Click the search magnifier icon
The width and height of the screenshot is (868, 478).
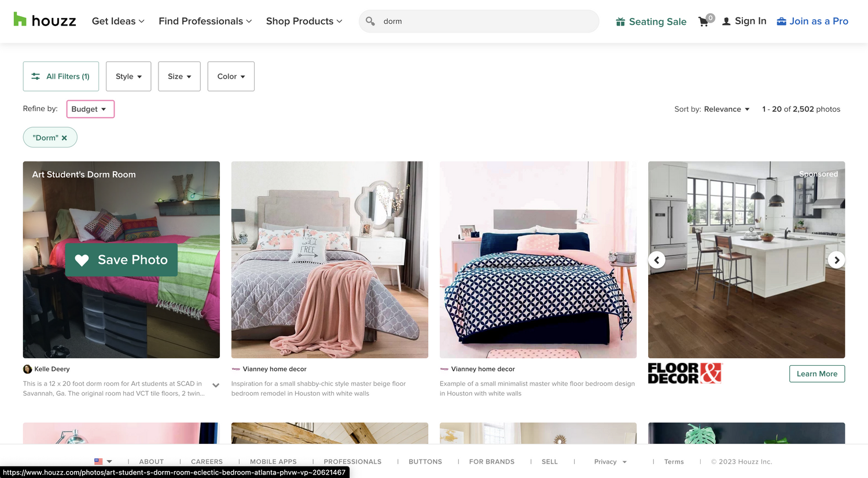pyautogui.click(x=370, y=21)
